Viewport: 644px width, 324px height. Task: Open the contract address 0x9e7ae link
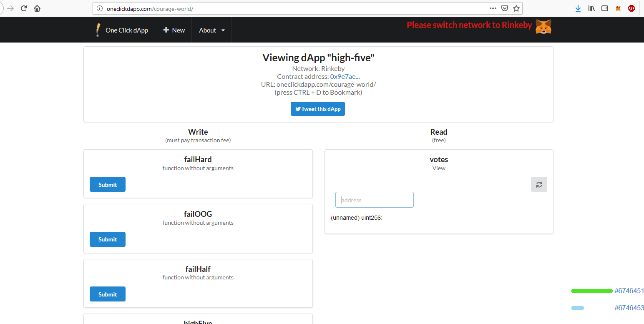(345, 76)
